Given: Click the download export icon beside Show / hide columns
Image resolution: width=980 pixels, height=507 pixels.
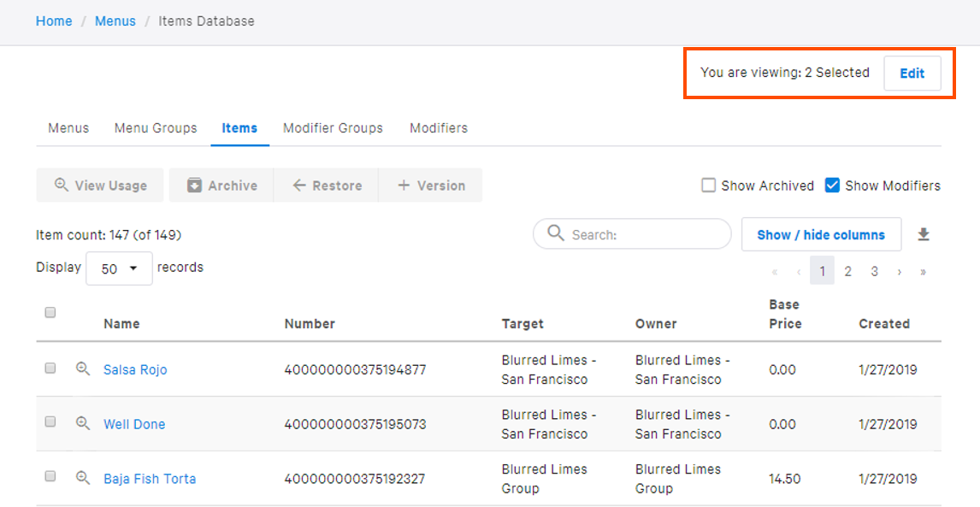Looking at the screenshot, I should pos(924,233).
